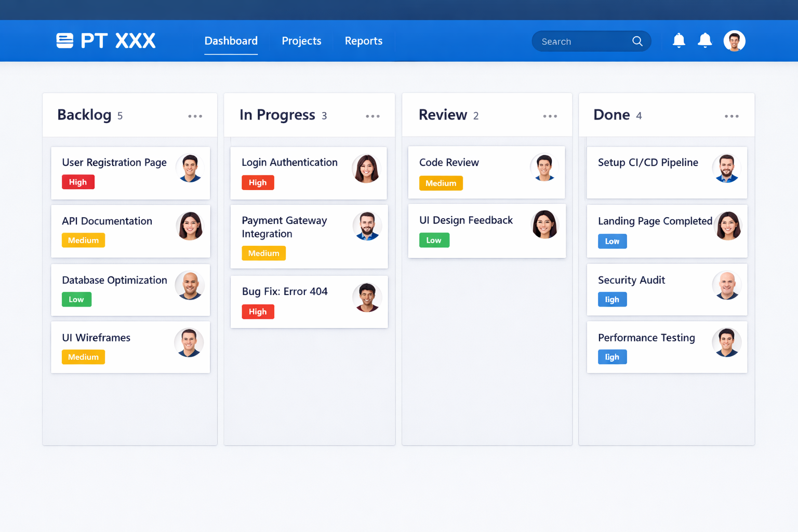Open the Backlog column three-dot menu
The width and height of the screenshot is (798, 532).
pyautogui.click(x=195, y=116)
